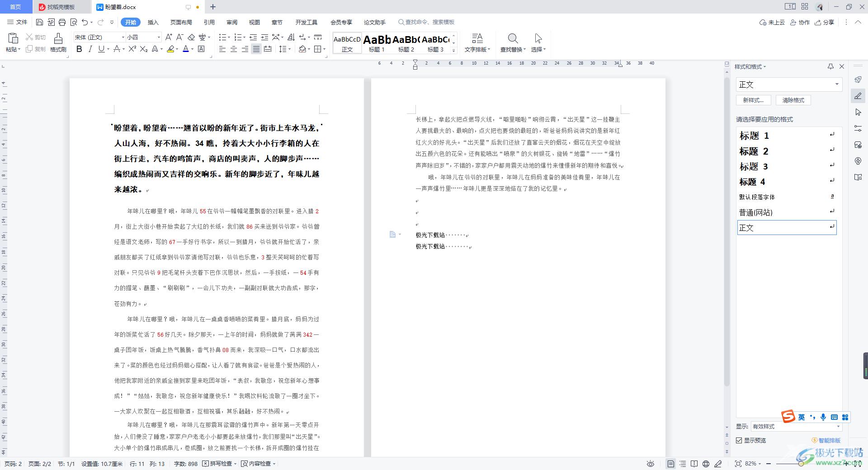868x470 pixels.
Task: Expand the bullet list dropdown arrow
Action: [229, 37]
